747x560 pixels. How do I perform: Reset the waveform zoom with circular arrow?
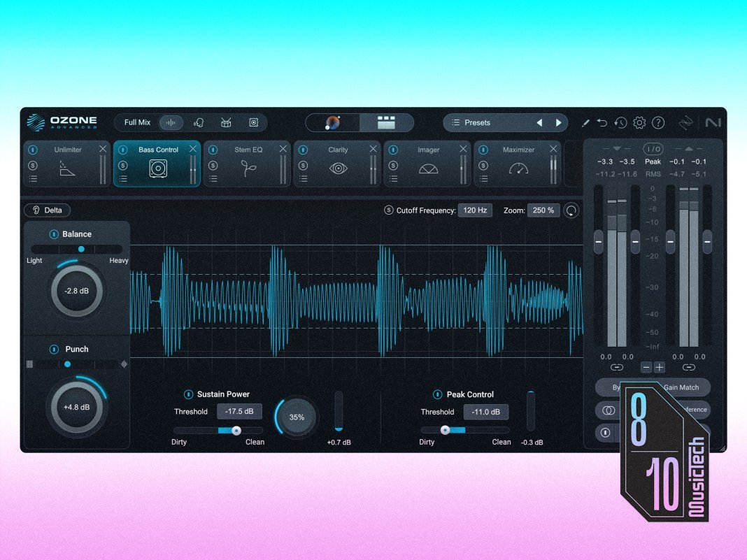571,210
